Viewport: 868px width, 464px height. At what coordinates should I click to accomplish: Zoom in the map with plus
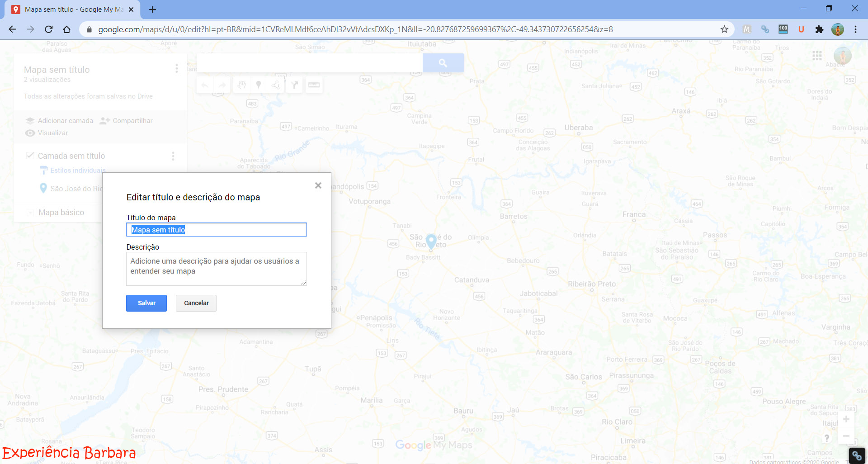tap(846, 419)
